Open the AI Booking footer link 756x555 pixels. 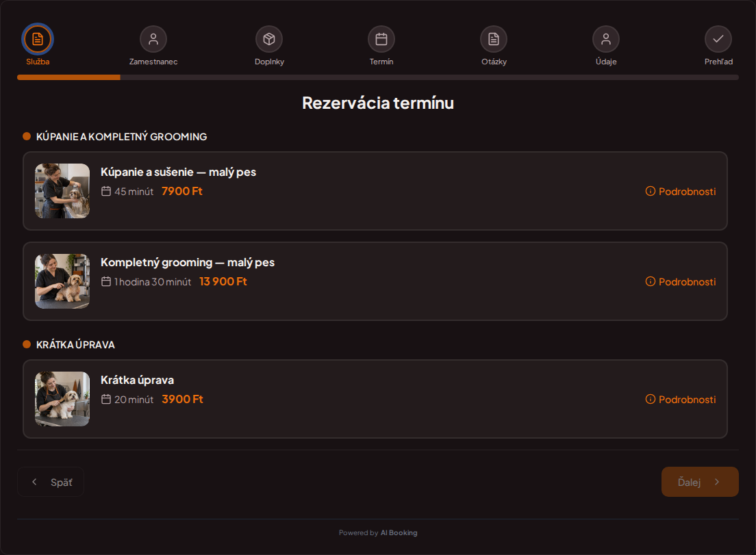(x=399, y=533)
